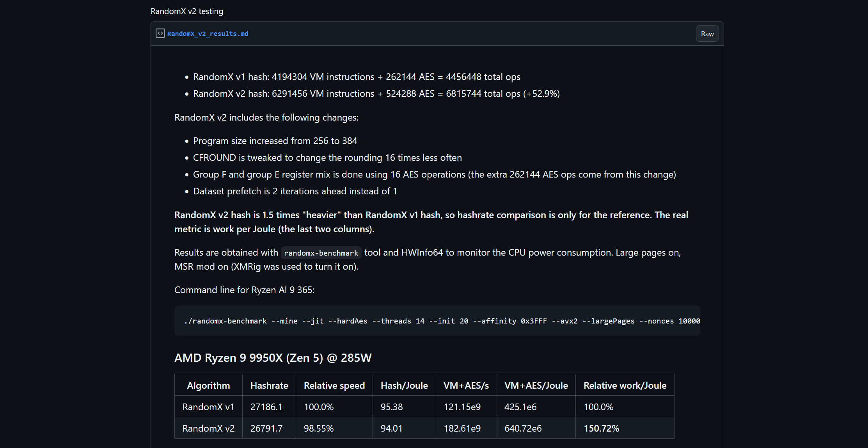Click the Program size increased bullet item

[x=275, y=141]
